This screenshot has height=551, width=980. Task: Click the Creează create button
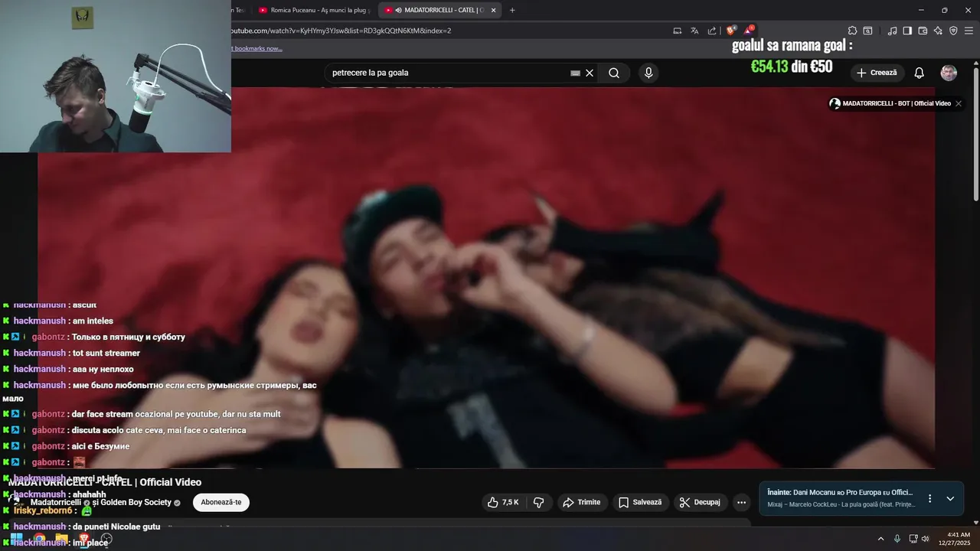(x=877, y=73)
